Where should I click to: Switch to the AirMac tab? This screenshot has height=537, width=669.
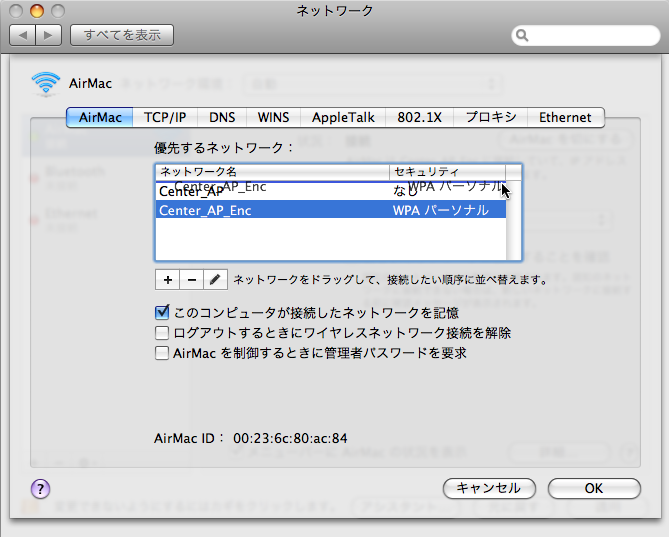click(100, 117)
